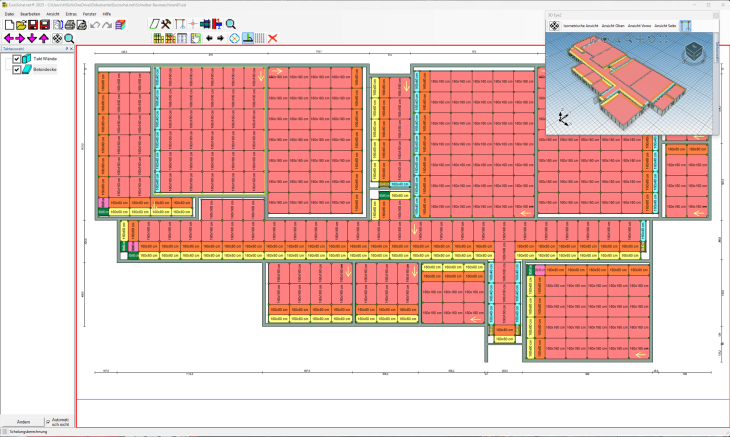Open a file with the folder icon

[20, 24]
